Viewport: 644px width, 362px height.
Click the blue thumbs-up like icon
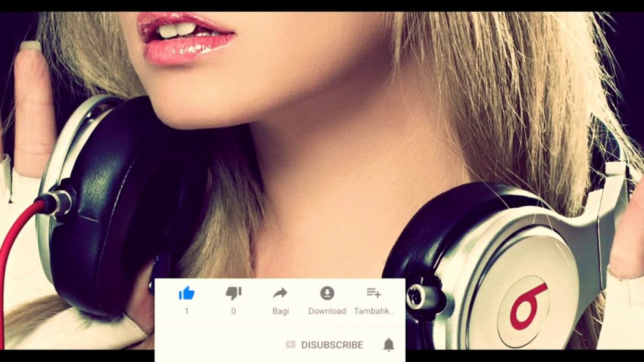pos(186,293)
